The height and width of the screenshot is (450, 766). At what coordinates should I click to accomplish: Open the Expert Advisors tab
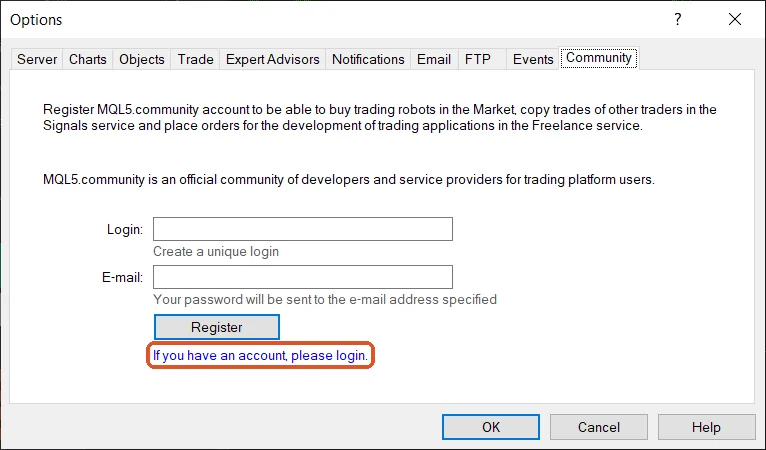point(273,59)
